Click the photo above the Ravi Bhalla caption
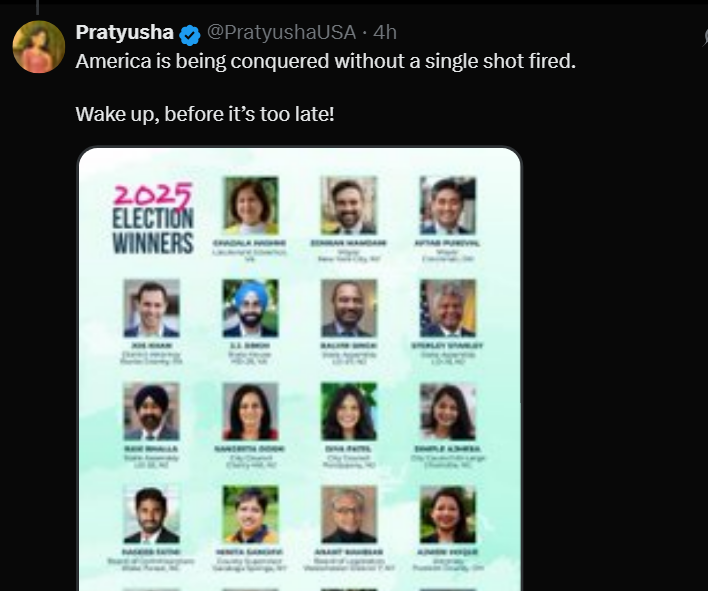The width and height of the screenshot is (708, 591). [x=152, y=412]
